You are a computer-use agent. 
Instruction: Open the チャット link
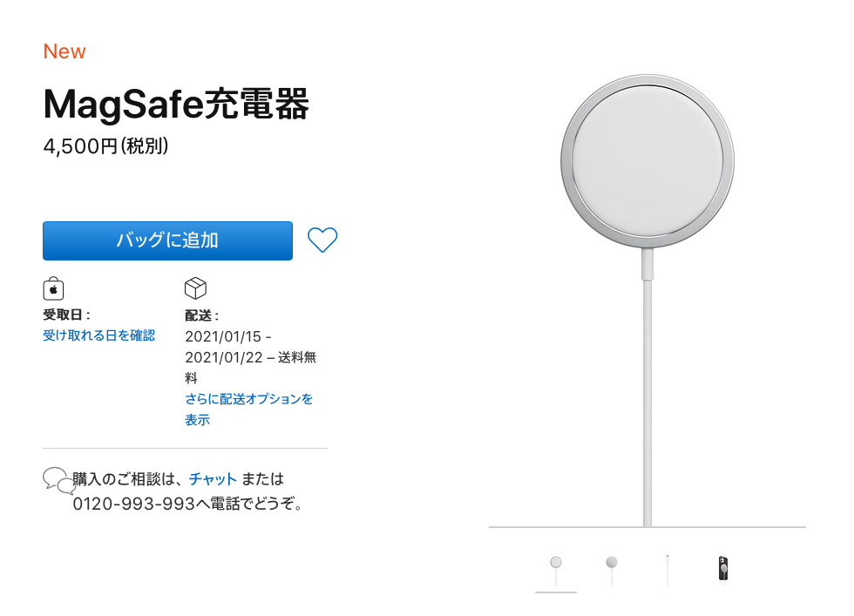pyautogui.click(x=213, y=479)
